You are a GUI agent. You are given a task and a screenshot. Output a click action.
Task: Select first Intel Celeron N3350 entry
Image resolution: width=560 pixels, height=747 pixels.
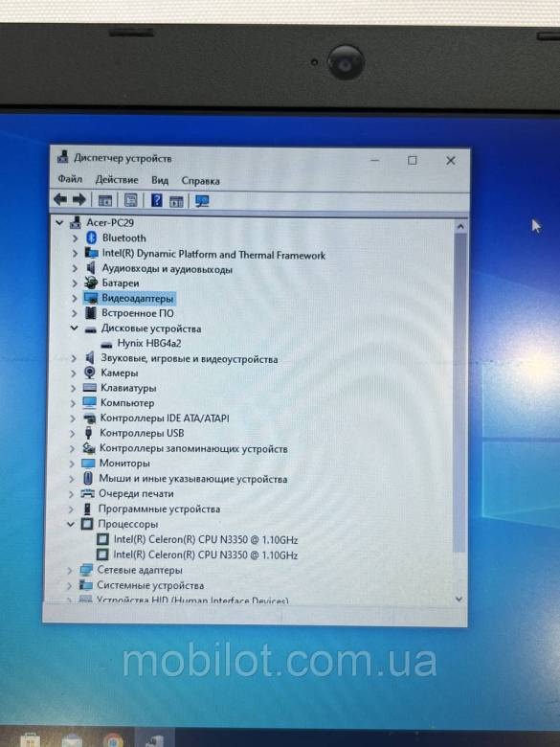(205, 540)
